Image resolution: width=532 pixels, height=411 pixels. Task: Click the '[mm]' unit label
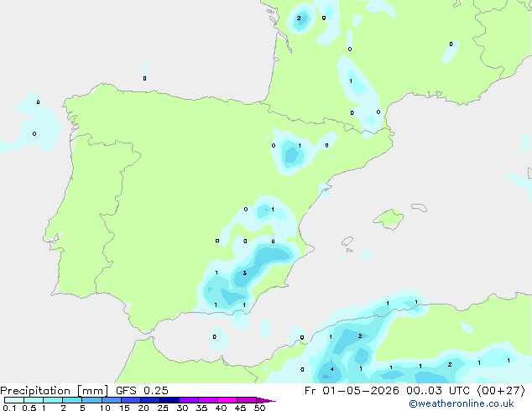(93, 391)
